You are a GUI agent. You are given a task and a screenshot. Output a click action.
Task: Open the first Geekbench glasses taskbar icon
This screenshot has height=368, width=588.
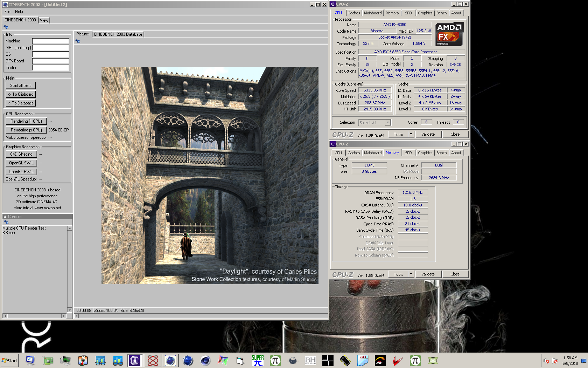click(100, 360)
